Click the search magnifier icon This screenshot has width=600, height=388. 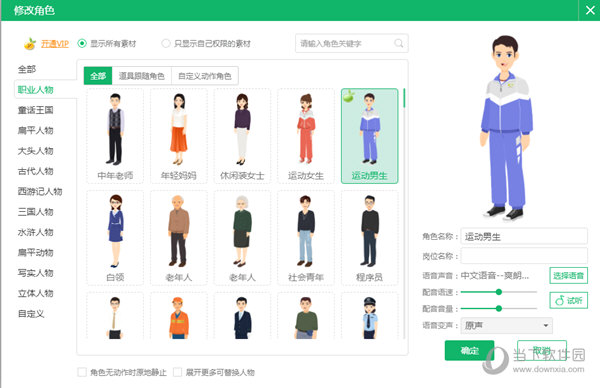tap(398, 43)
